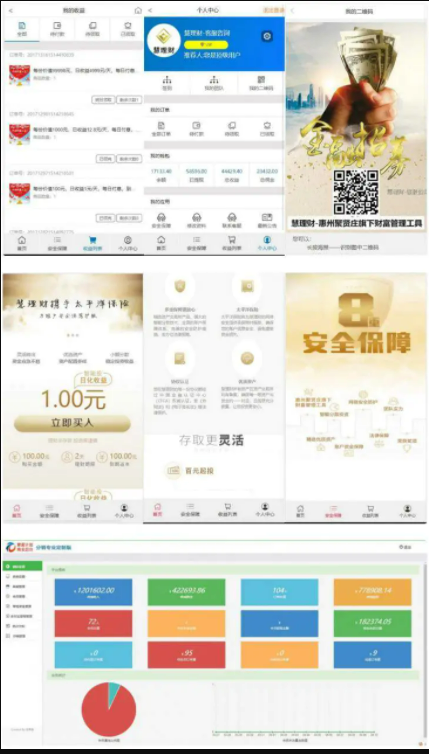Screen dimensions: 429x754
Task: Tap the 智能投 日化收益 badge above 1.00元
Action: click(x=91, y=377)
